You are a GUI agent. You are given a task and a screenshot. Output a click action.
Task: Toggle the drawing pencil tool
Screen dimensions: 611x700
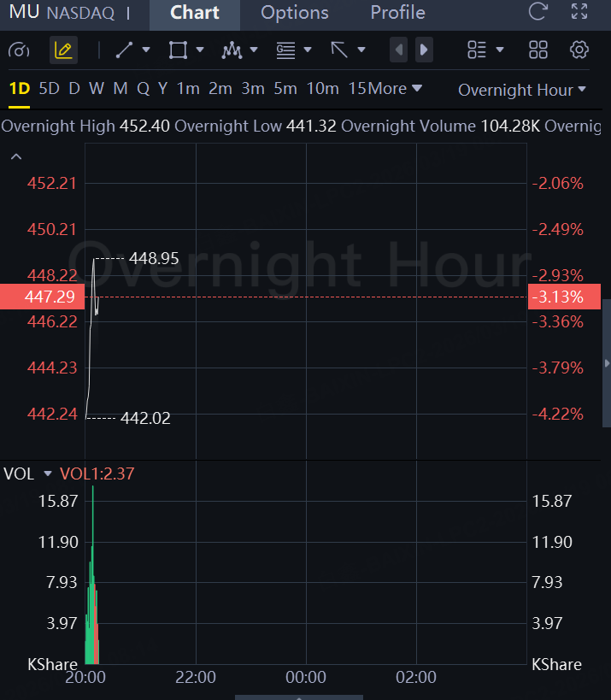point(63,50)
